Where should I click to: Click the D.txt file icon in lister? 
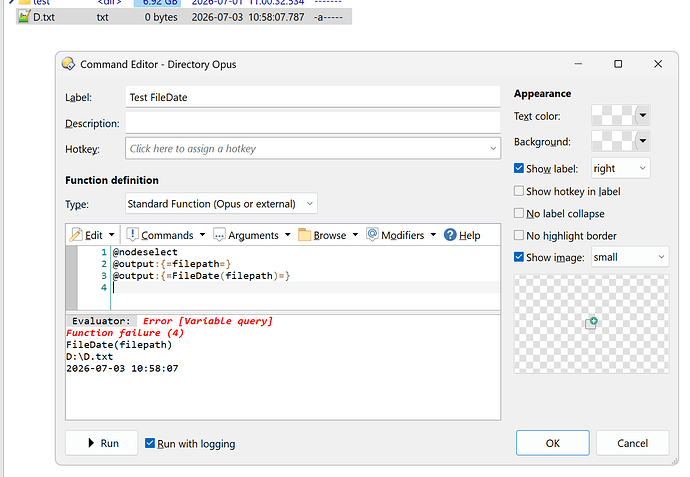pyautogui.click(x=23, y=17)
